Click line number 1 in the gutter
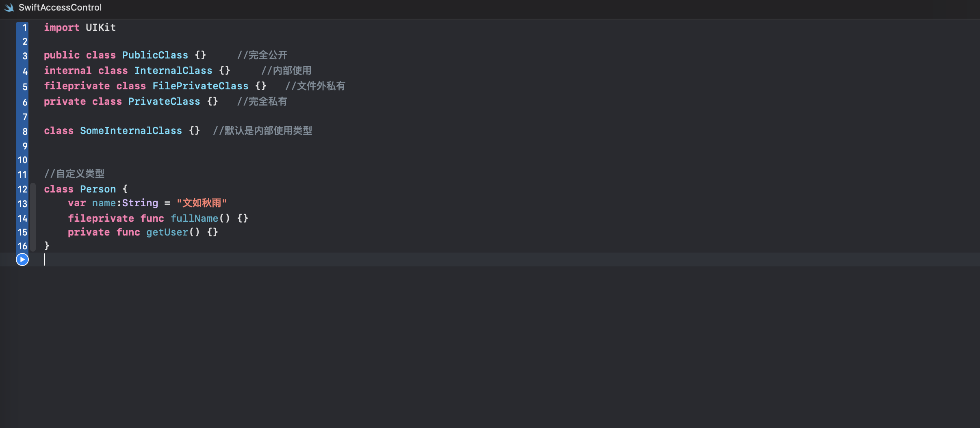Viewport: 980px width, 428px height. coord(25,28)
